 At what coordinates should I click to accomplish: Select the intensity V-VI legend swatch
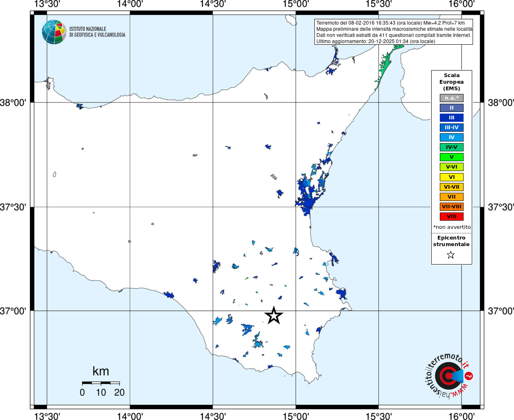coord(452,167)
